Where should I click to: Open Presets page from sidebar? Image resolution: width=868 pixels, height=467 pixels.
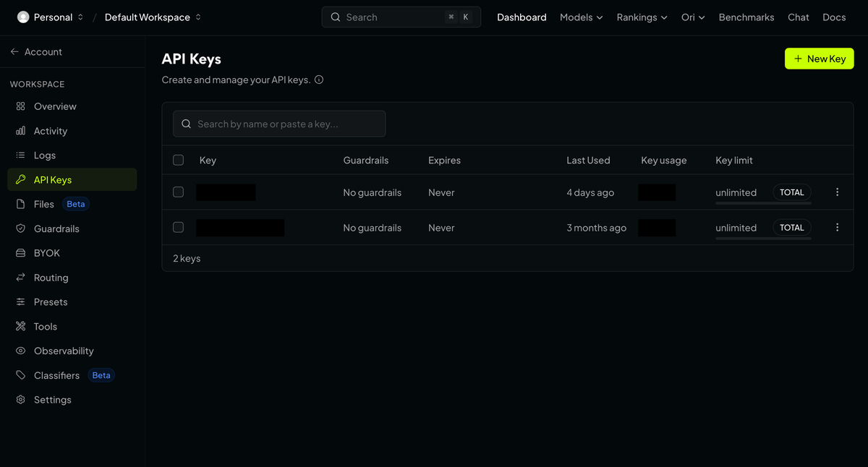[x=72, y=302]
